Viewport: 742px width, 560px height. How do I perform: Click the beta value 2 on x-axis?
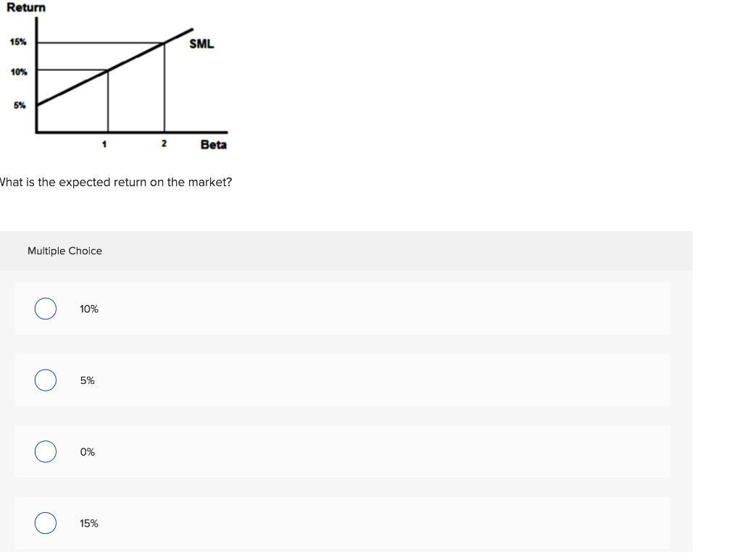click(164, 143)
